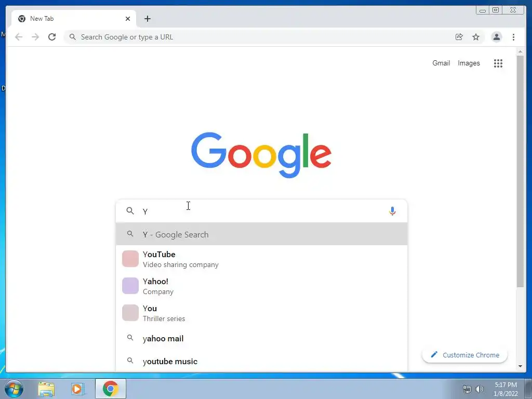Select the 'youtube music' suggestion

262,361
